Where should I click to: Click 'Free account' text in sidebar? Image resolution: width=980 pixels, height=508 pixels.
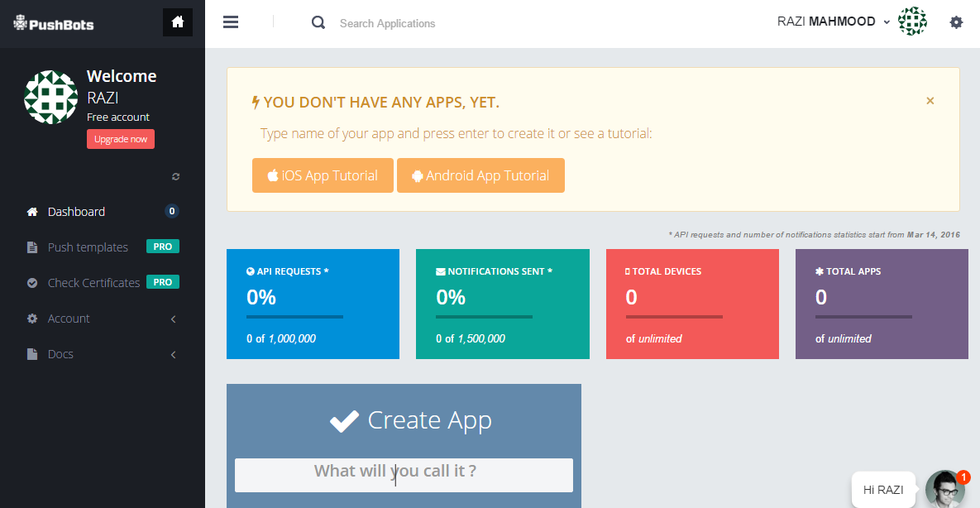[118, 117]
